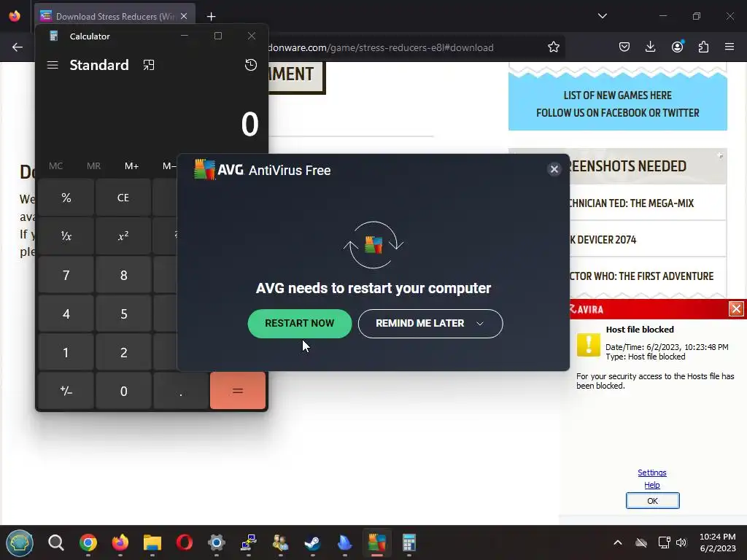Click the reciprocal 1/x Calculator key

coord(66,236)
